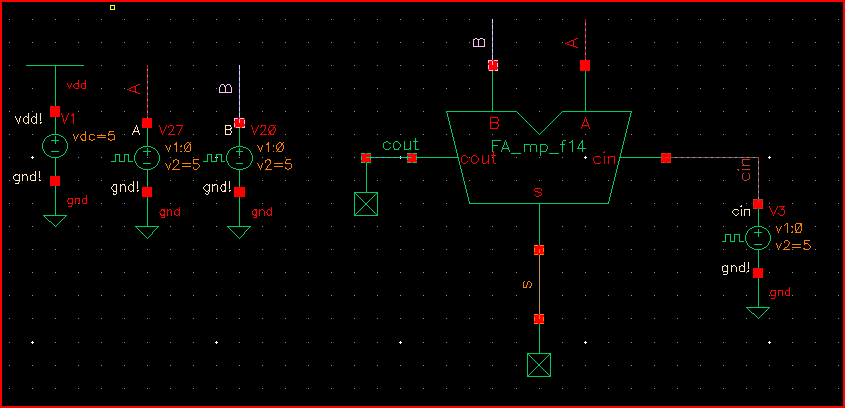Click the 'V27' instance name label
Screen dimensions: 845x408
coord(171,130)
